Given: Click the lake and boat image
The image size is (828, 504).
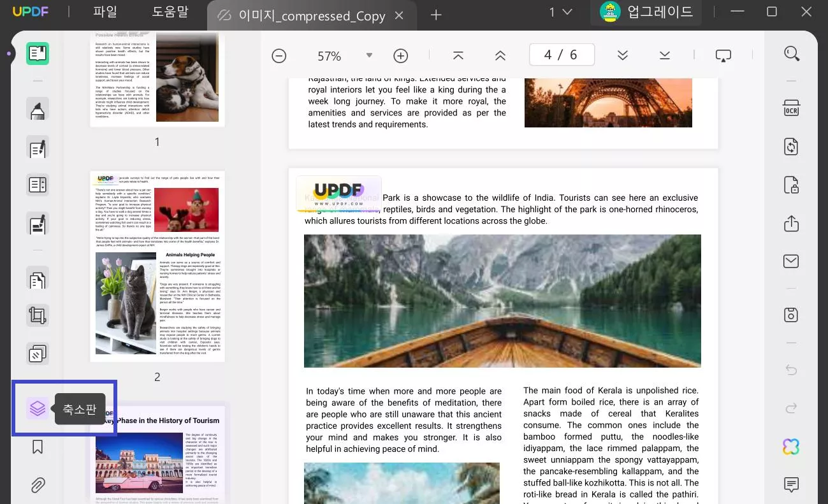Looking at the screenshot, I should pyautogui.click(x=502, y=301).
